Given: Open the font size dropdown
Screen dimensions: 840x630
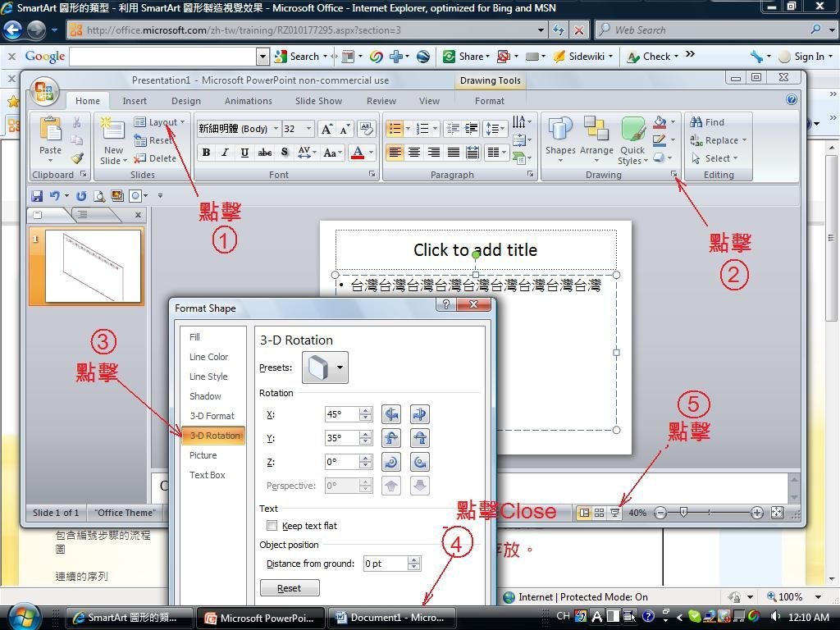Looking at the screenshot, I should coord(309,129).
